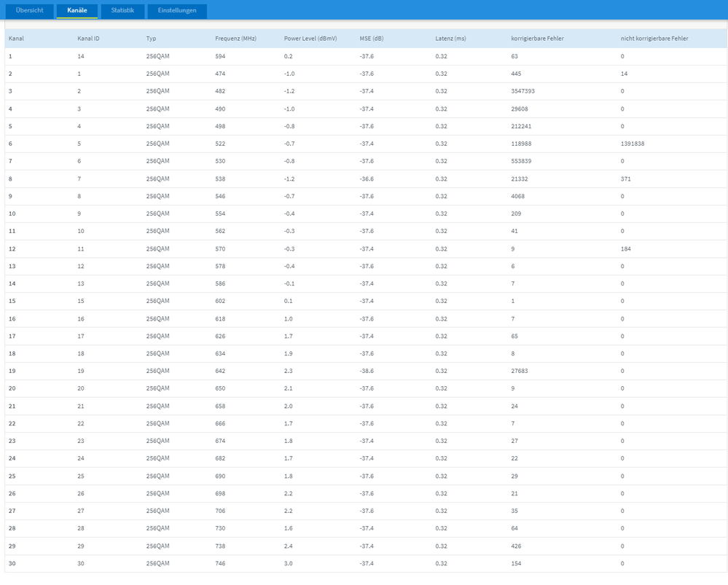
Task: Select frequency value 698
Action: click(x=220, y=493)
